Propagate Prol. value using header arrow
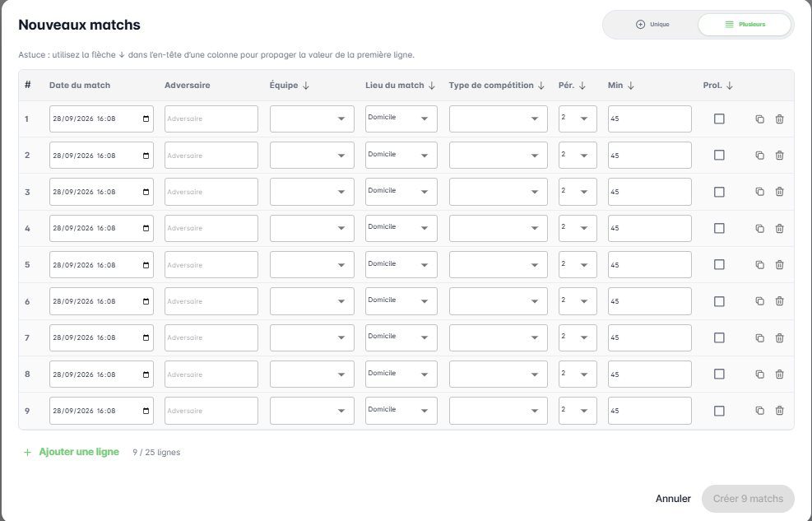This screenshot has width=812, height=521. [730, 86]
